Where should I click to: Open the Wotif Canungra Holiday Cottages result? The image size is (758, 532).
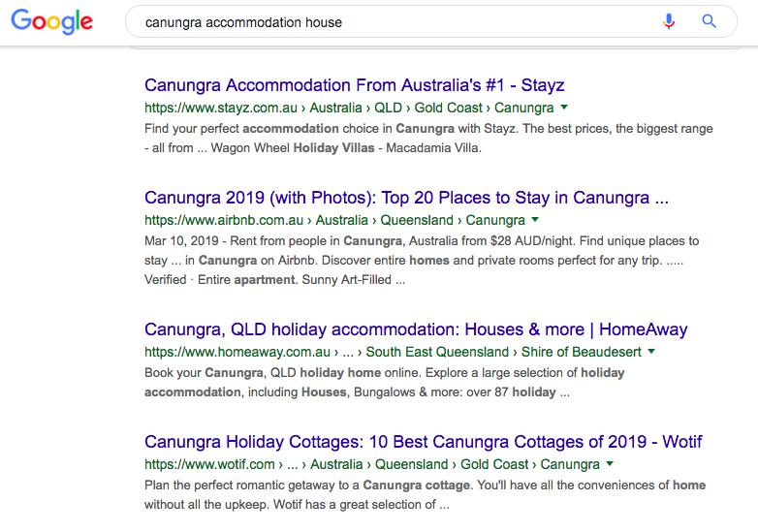[423, 442]
